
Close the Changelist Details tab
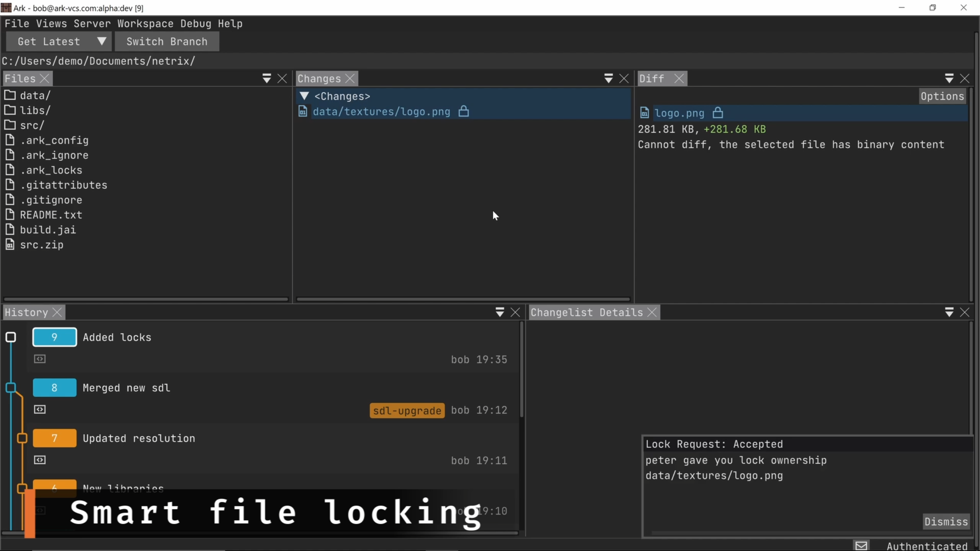point(652,312)
